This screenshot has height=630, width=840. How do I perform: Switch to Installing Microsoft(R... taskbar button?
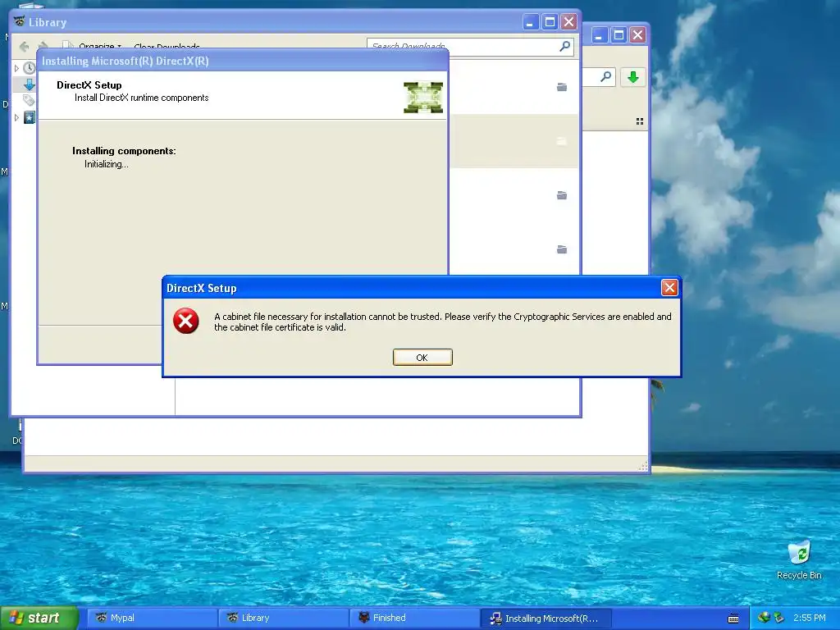(546, 618)
